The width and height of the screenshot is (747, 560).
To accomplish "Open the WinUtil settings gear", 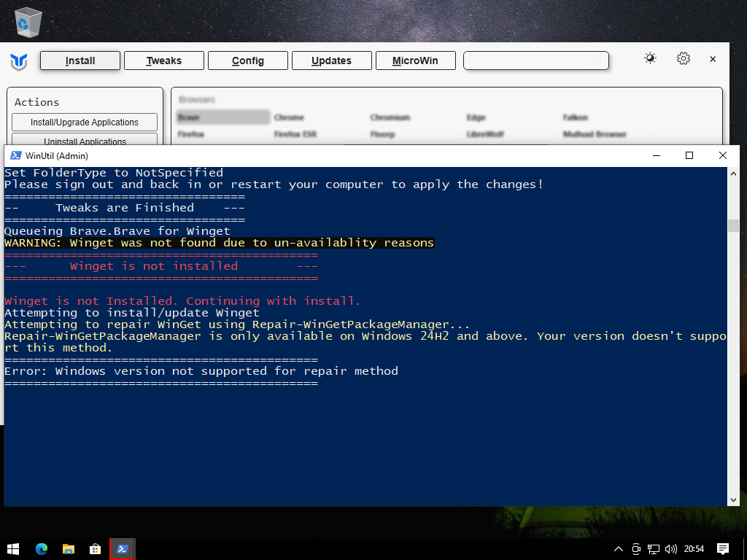I will [x=683, y=58].
